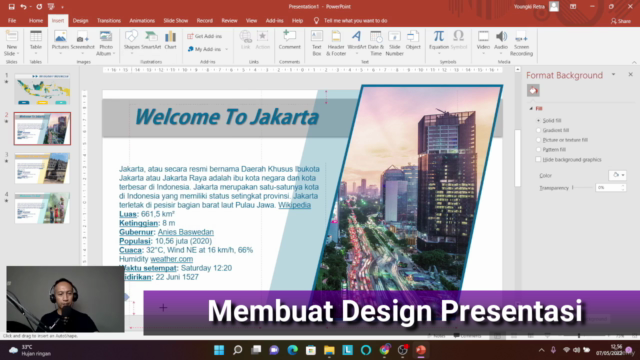
Task: Click the weather.com link
Action: [171, 259]
